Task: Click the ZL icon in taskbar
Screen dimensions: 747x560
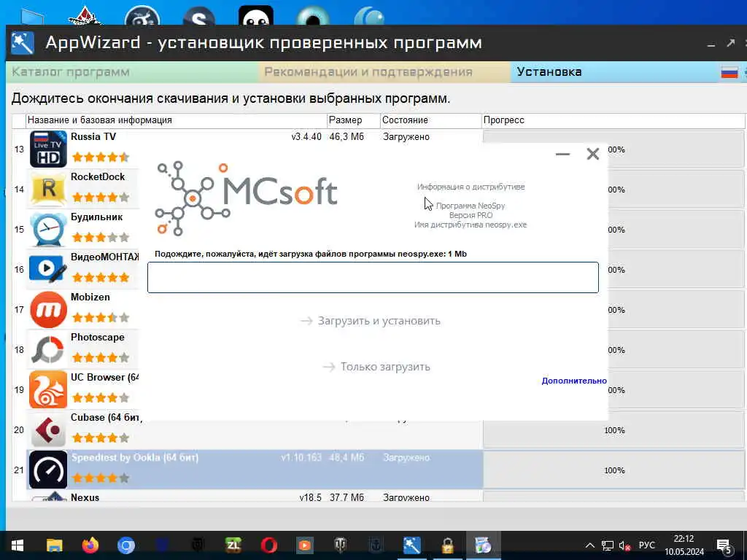Action: (x=233, y=545)
